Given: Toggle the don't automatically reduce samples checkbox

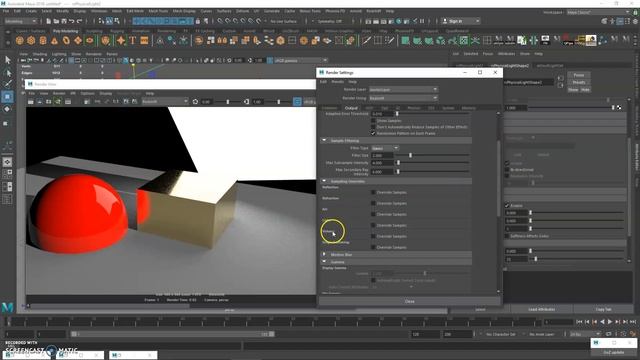Looking at the screenshot, I should (x=373, y=127).
